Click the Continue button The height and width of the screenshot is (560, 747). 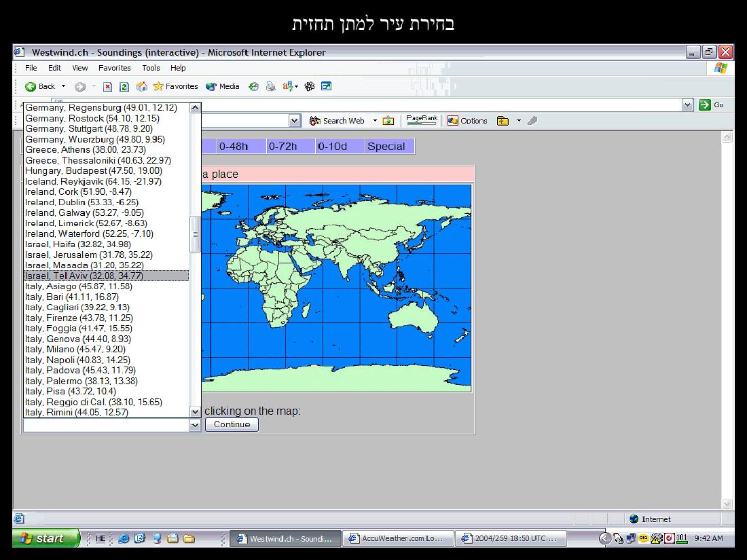pos(232,424)
